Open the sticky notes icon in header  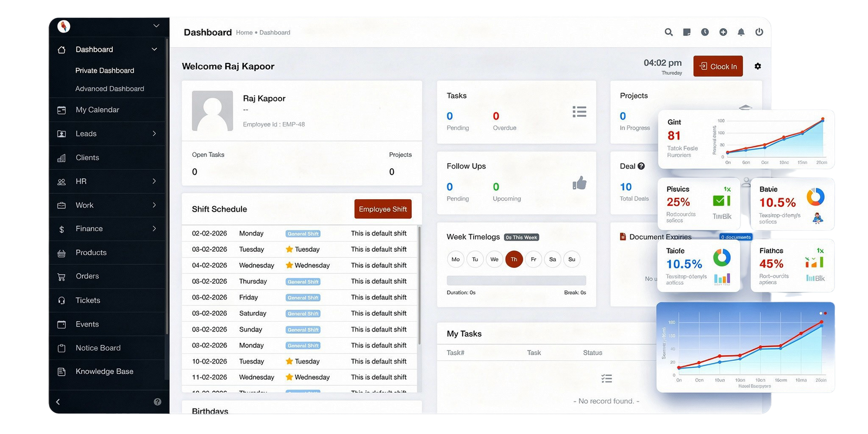(687, 33)
